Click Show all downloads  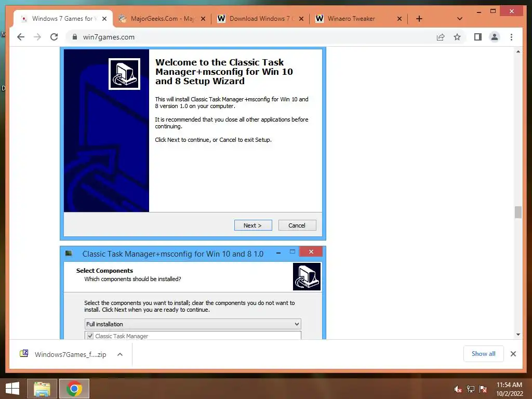484,354
